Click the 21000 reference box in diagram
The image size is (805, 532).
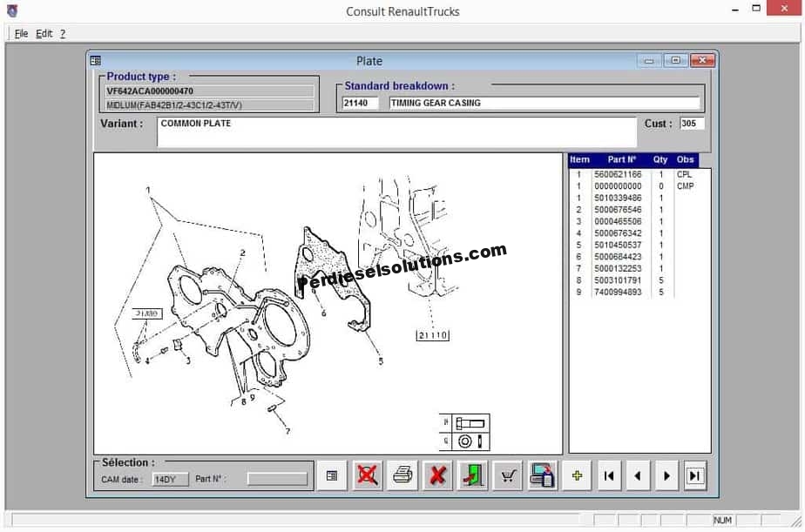147,313
